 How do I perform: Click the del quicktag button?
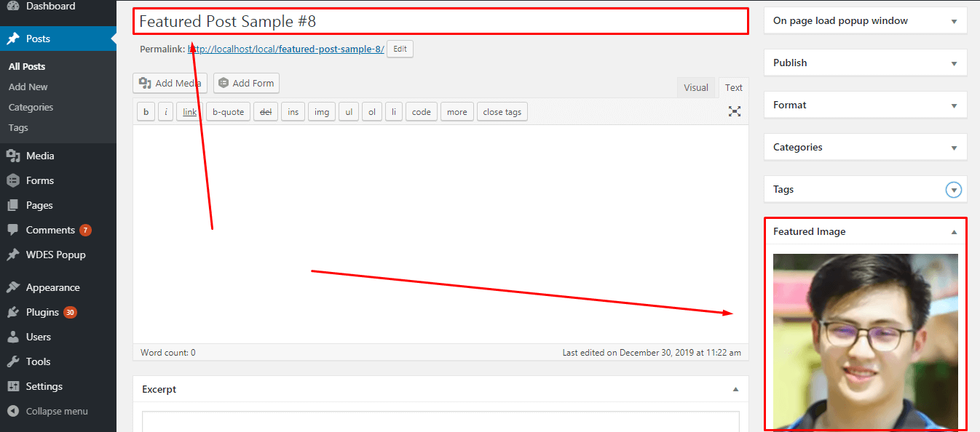click(x=266, y=111)
